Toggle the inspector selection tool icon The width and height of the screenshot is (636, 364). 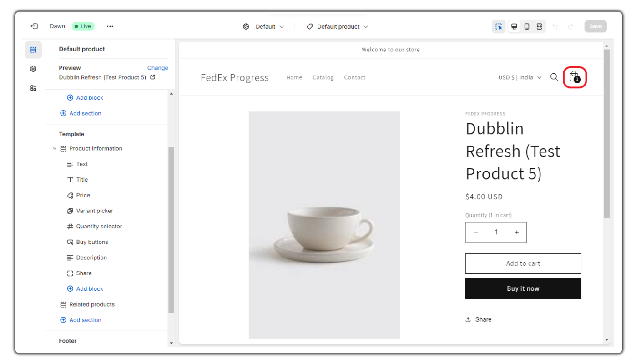(x=499, y=26)
